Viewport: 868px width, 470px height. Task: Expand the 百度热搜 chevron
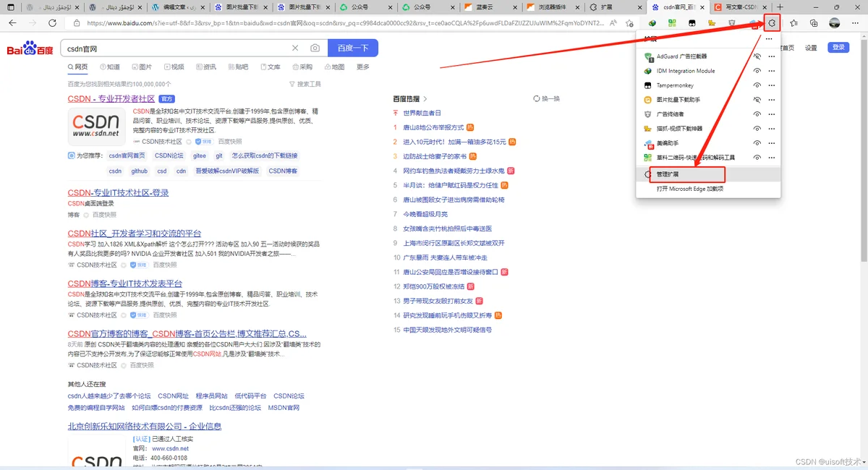pyautogui.click(x=425, y=98)
